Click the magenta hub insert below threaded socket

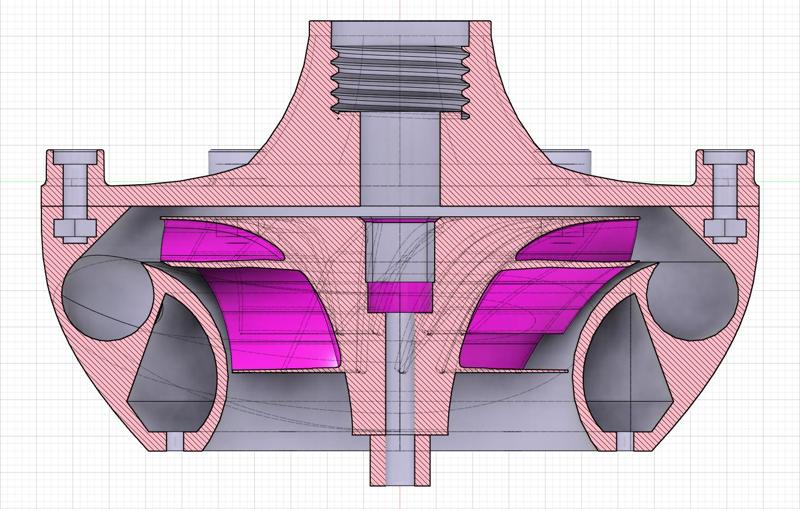tap(399, 297)
